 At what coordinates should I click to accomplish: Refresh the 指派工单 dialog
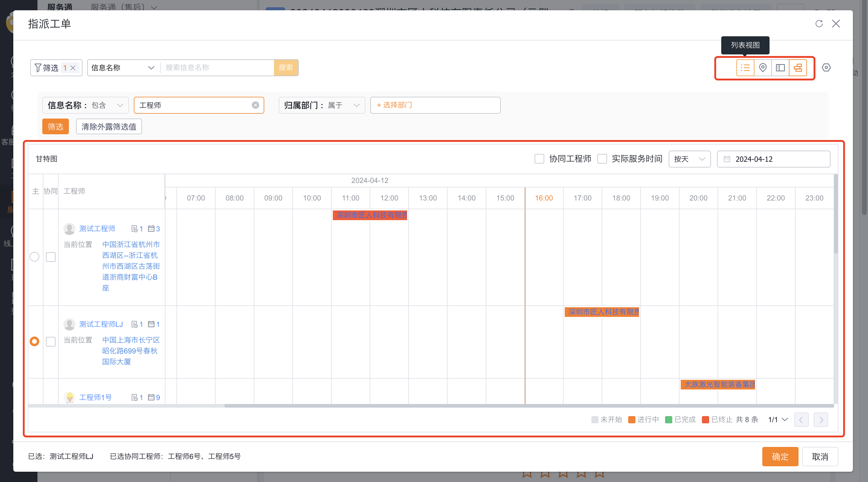[x=819, y=24]
